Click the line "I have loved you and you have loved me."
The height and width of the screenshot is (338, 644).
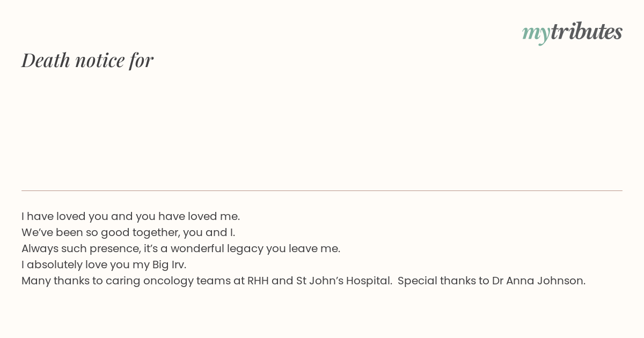pyautogui.click(x=130, y=216)
